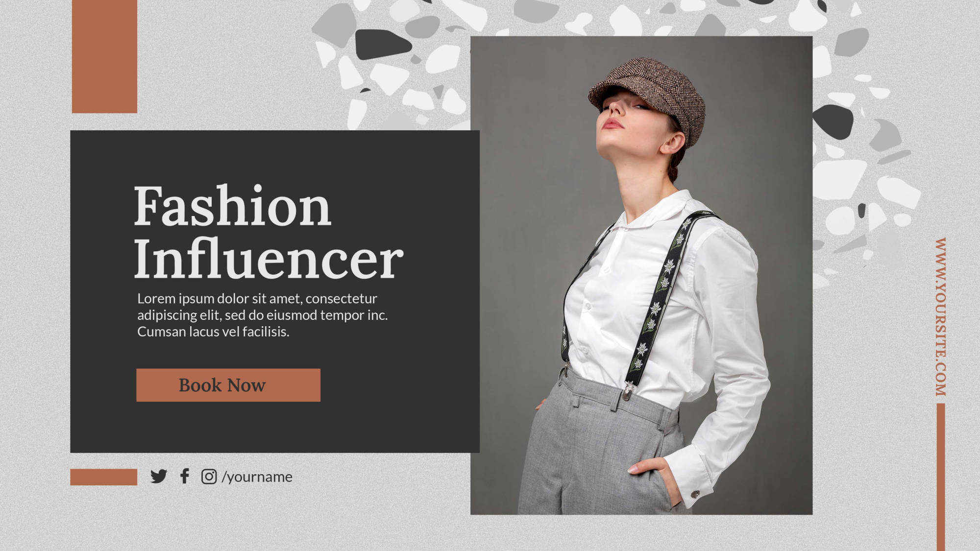Select the dark terrazzo stone above the heading panel
980x551 pixels.
tap(383, 44)
